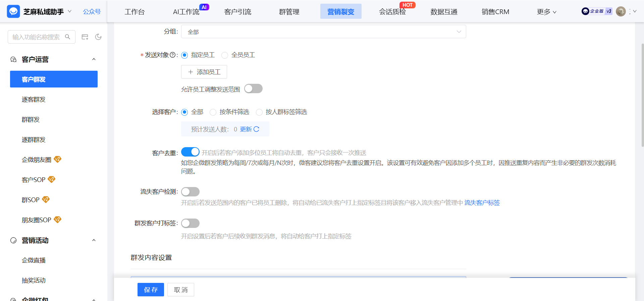The width and height of the screenshot is (644, 301).
Task: Collapse the 客户运营 section chevron
Action: (x=94, y=59)
